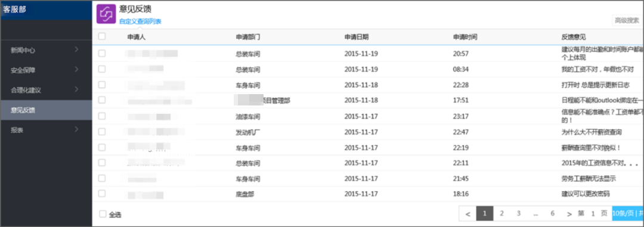The image size is (644, 227).
Task: Click feedback 劳务工薪酬无法显示
Action: [589, 179]
